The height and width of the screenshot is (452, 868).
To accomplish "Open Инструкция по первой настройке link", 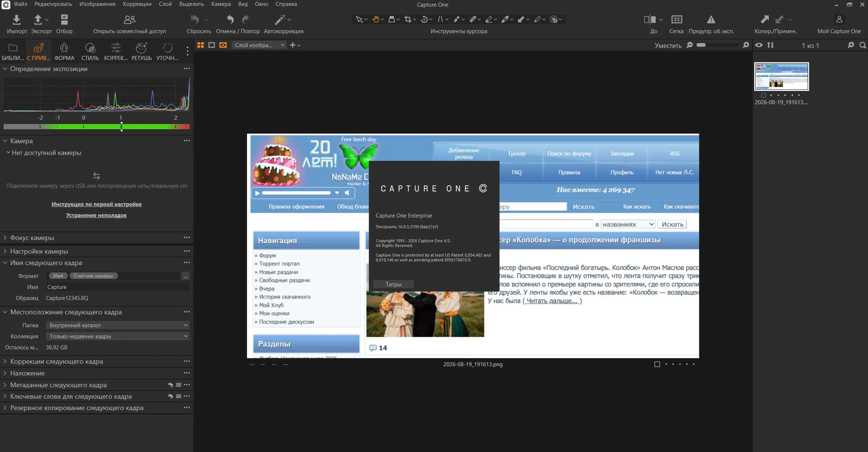I will 96,204.
